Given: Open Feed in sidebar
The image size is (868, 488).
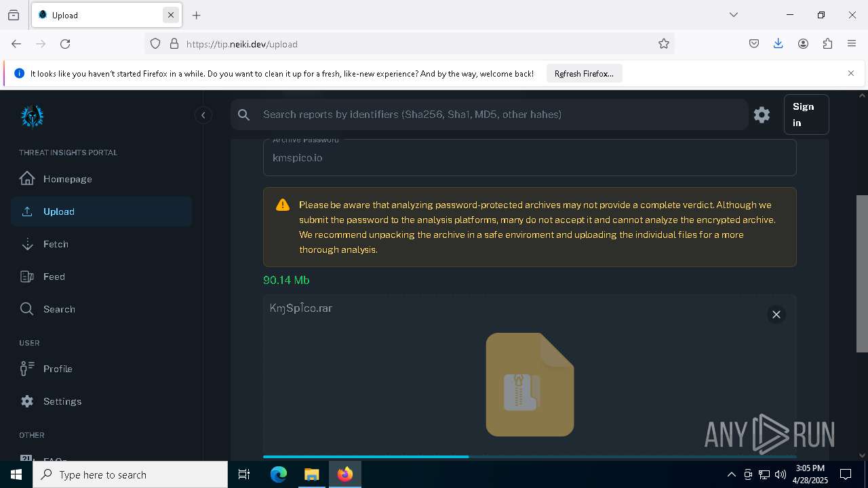Looking at the screenshot, I should (x=102, y=277).
